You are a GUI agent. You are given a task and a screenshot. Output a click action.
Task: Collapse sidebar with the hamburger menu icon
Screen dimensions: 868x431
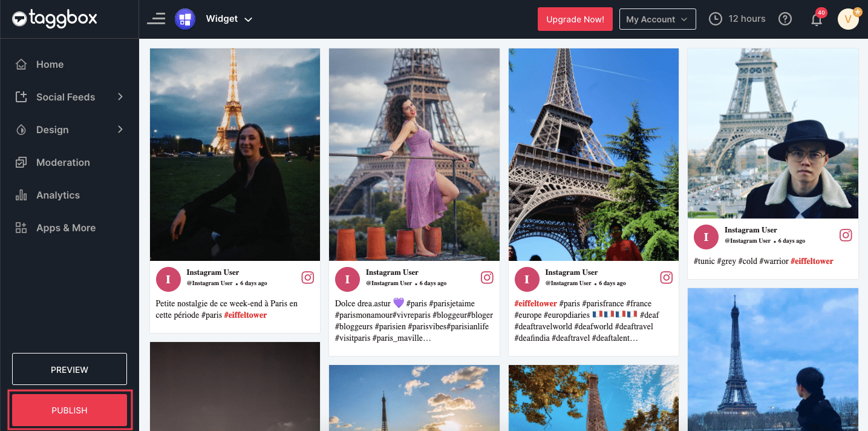click(x=156, y=19)
